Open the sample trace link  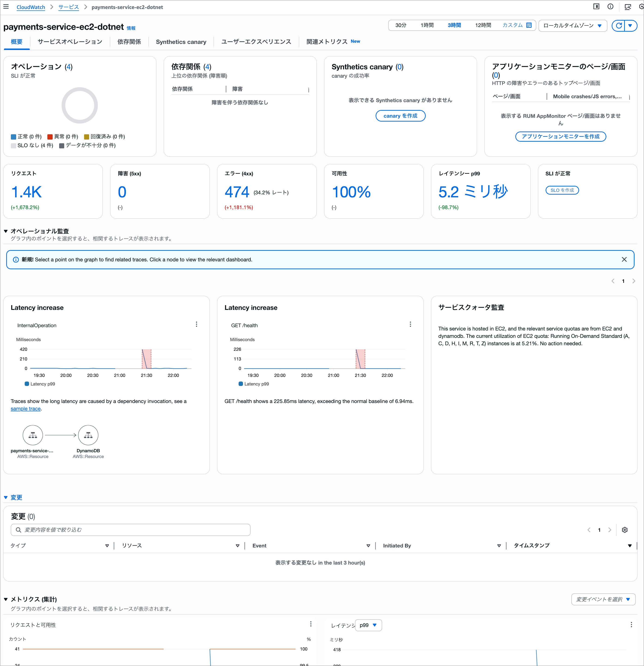25,409
